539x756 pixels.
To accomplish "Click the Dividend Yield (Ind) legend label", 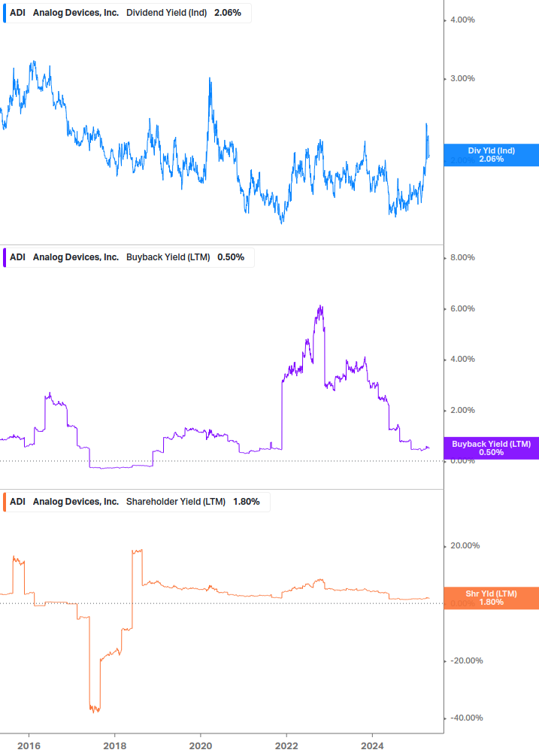I will tap(167, 13).
